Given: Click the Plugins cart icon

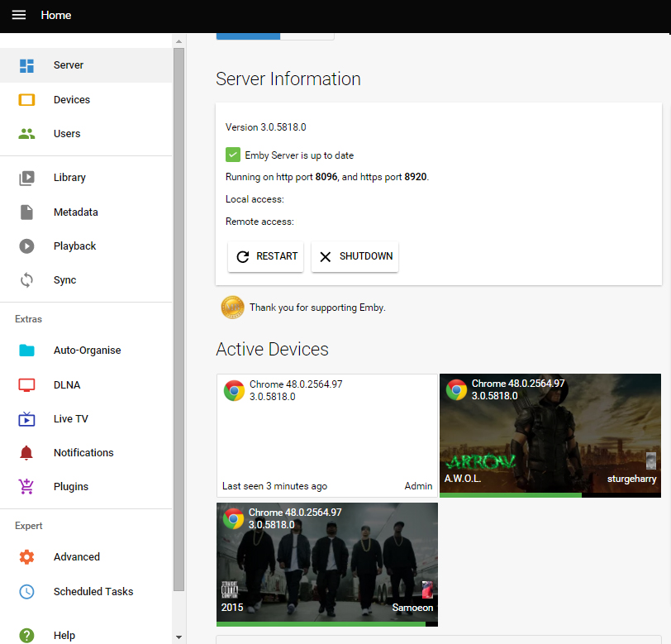Looking at the screenshot, I should click(26, 487).
